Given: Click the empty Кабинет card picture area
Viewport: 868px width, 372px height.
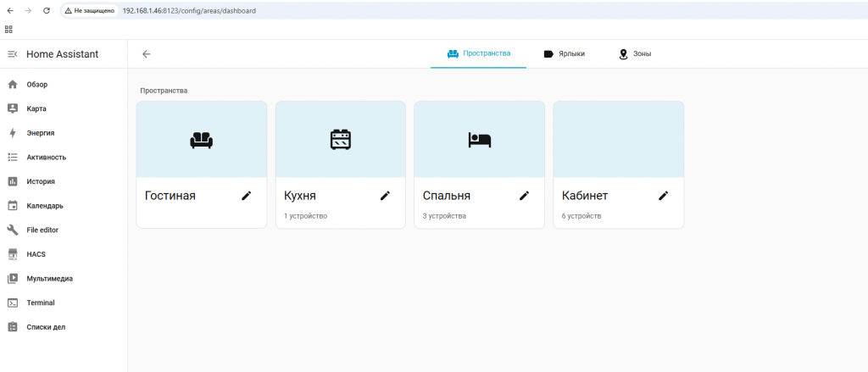Looking at the screenshot, I should coord(618,140).
